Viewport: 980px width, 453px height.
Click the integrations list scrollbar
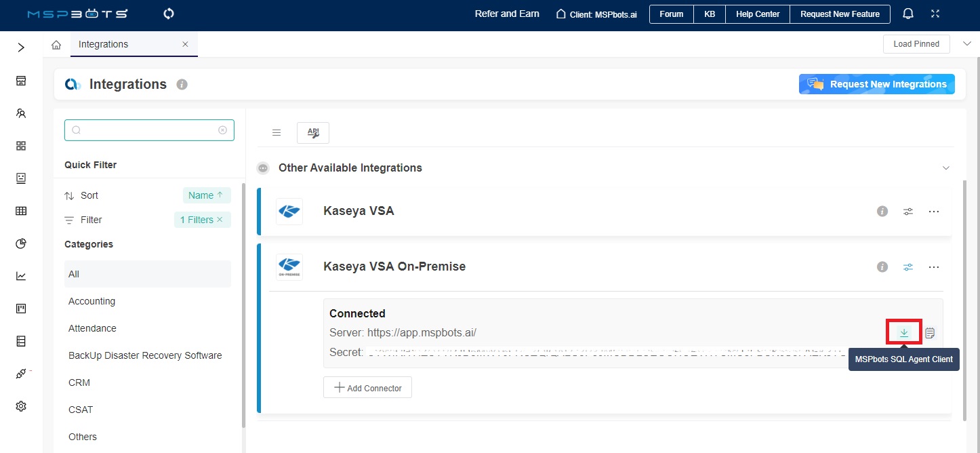tap(964, 302)
